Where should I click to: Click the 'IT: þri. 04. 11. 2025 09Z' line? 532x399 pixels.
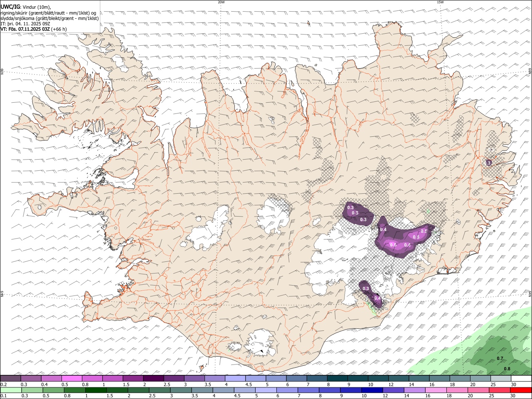(25, 24)
